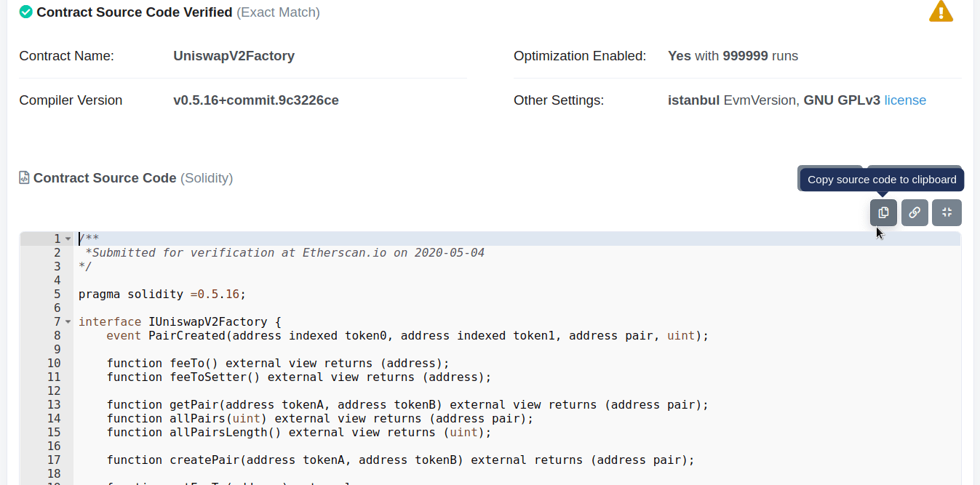Open the GNU GPLv3 license link
Image resolution: width=980 pixels, height=485 pixels.
[x=904, y=100]
